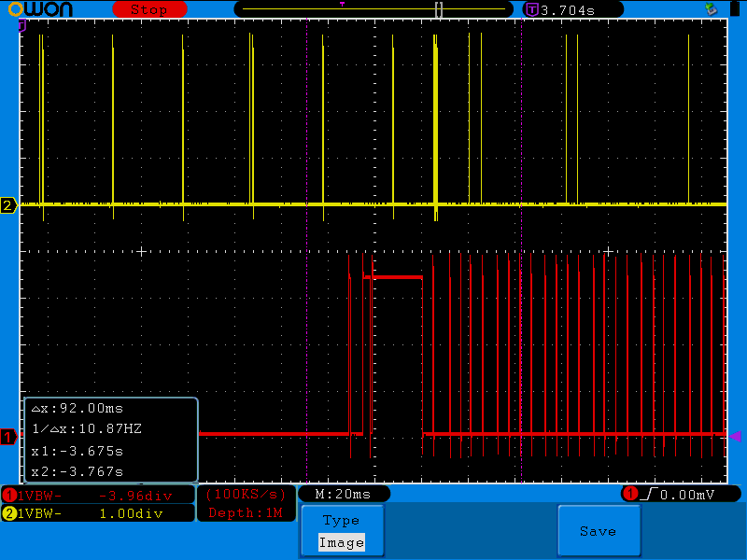Click the Δx:92.00ms cursor readout
This screenshot has width=747, height=560.
pyautogui.click(x=78, y=409)
